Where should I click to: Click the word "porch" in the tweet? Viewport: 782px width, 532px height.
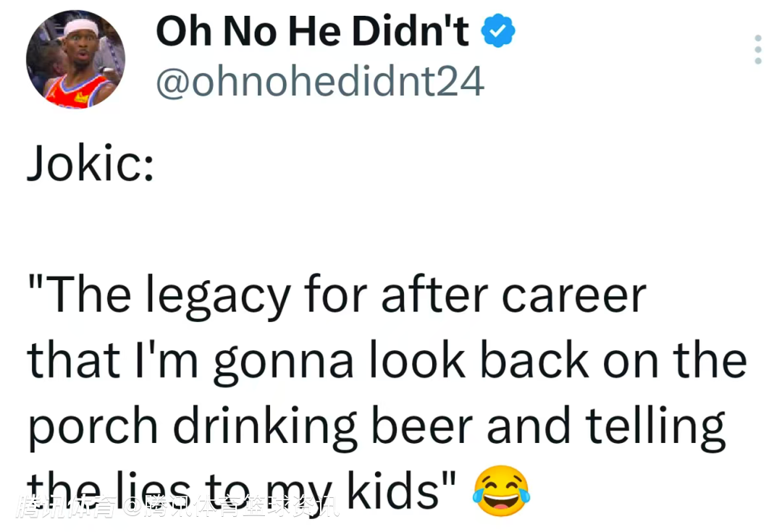click(93, 426)
